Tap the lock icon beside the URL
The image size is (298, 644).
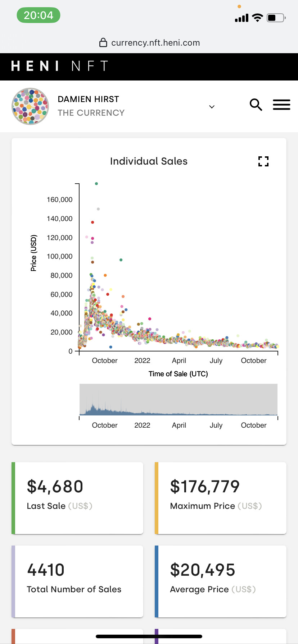coord(103,42)
